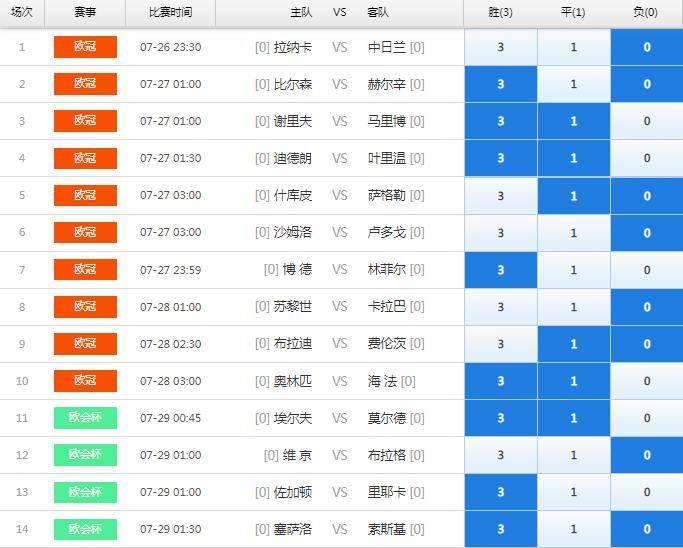Screen dimensions: 683x548
Task: Deselect loss (0) for 布拉迪 vs 费伦茨
Action: [647, 344]
